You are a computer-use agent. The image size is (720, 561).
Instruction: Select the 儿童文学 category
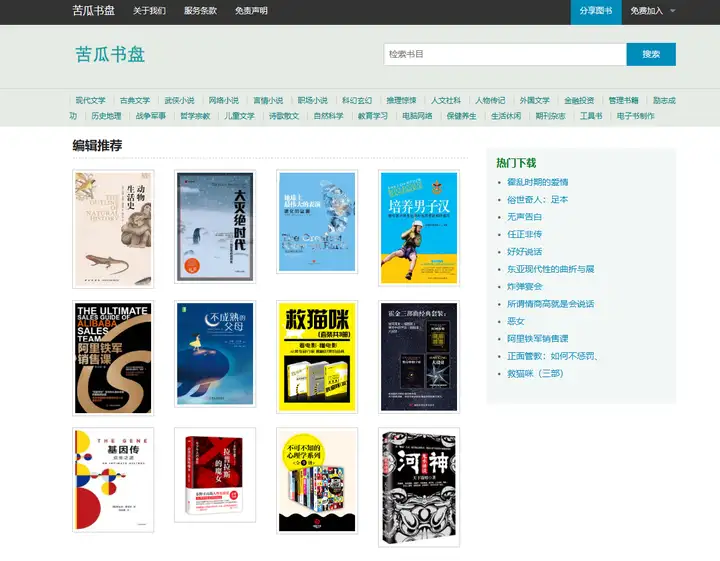[239, 116]
